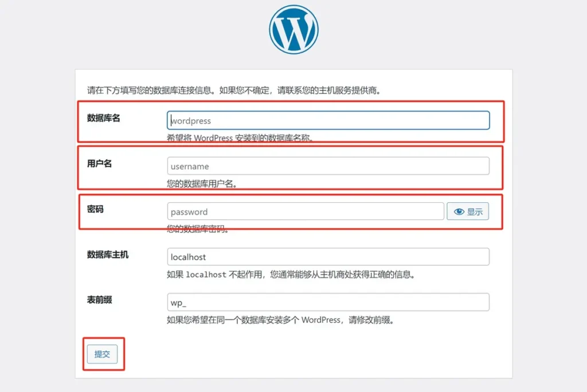This screenshot has width=587, height=392.
Task: Click inside the 数据库名 field showing wordpress
Action: pyautogui.click(x=327, y=120)
